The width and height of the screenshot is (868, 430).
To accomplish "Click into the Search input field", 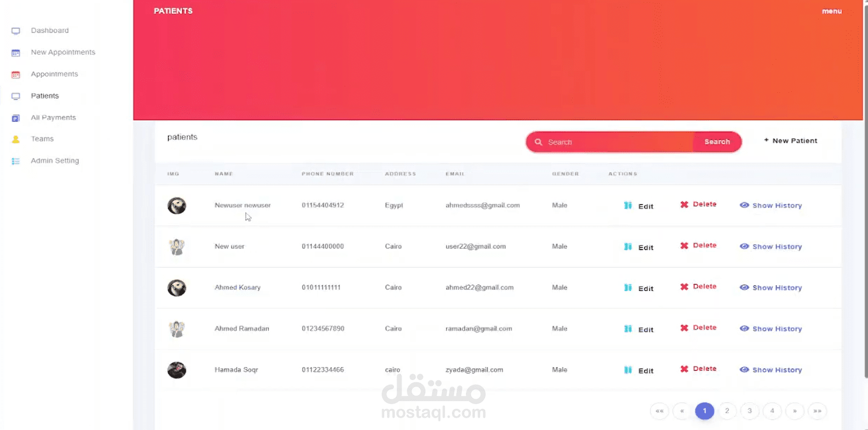I will (x=617, y=142).
